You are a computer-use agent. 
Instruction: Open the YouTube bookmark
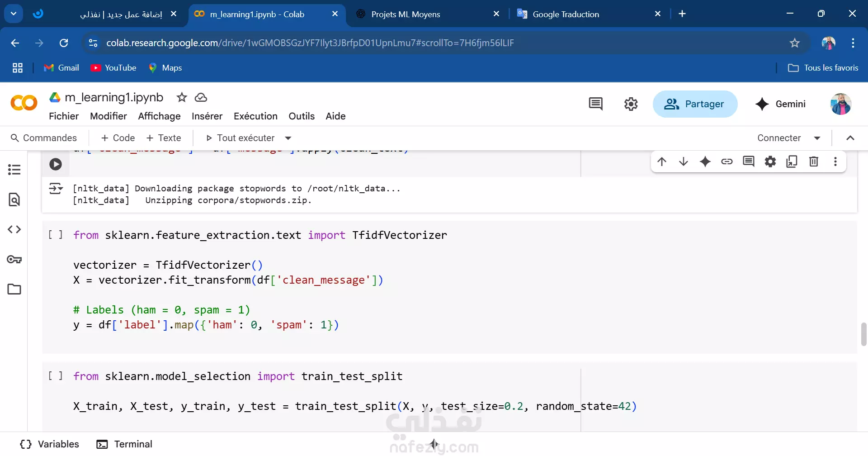[x=113, y=68]
